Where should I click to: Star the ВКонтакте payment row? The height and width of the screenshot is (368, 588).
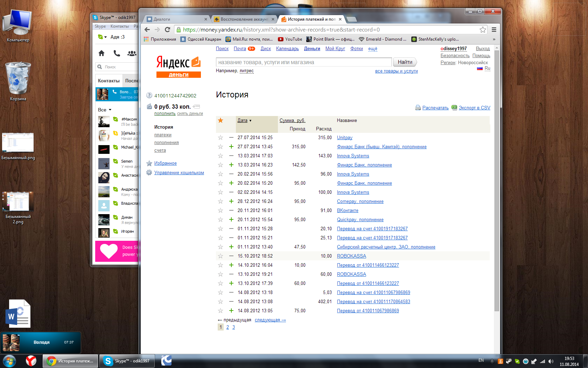click(220, 211)
